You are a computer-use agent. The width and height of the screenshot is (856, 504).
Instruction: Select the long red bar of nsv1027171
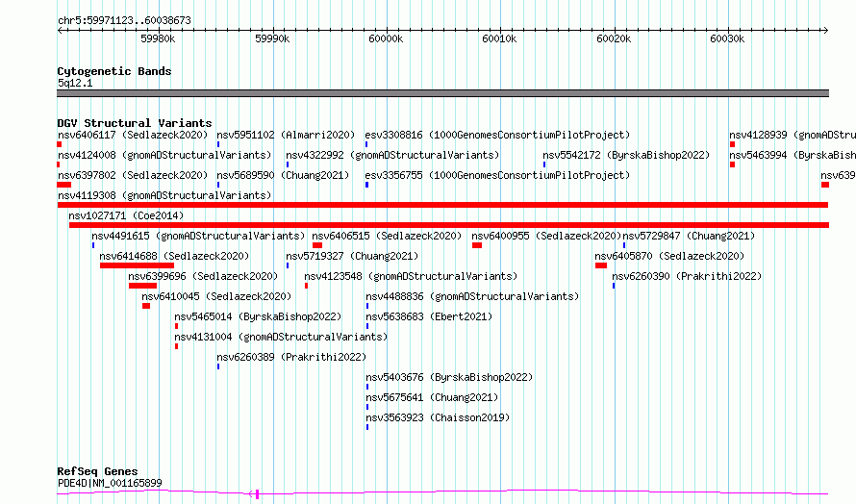click(x=449, y=225)
